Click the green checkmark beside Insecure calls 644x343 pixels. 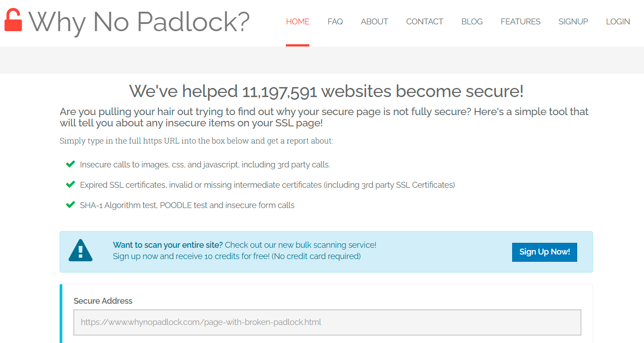click(x=70, y=164)
